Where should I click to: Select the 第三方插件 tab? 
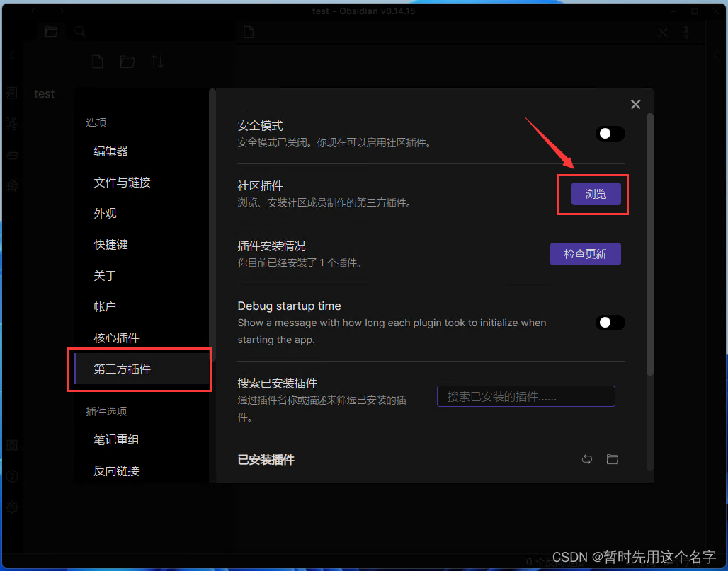tap(142, 369)
